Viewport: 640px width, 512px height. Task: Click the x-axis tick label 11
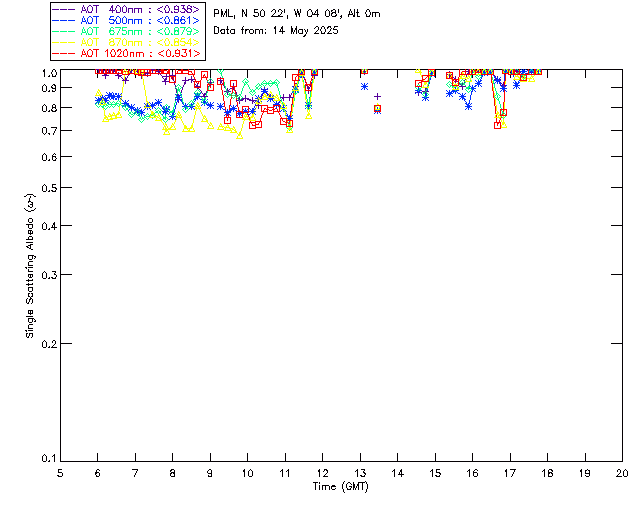(285, 473)
